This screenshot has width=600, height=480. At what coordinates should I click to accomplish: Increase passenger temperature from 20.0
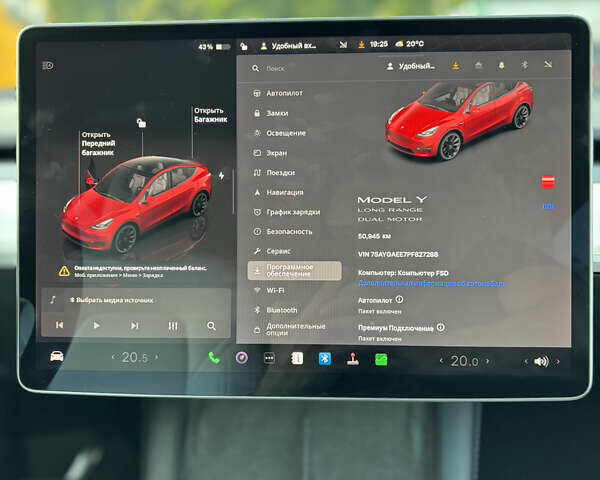point(487,361)
